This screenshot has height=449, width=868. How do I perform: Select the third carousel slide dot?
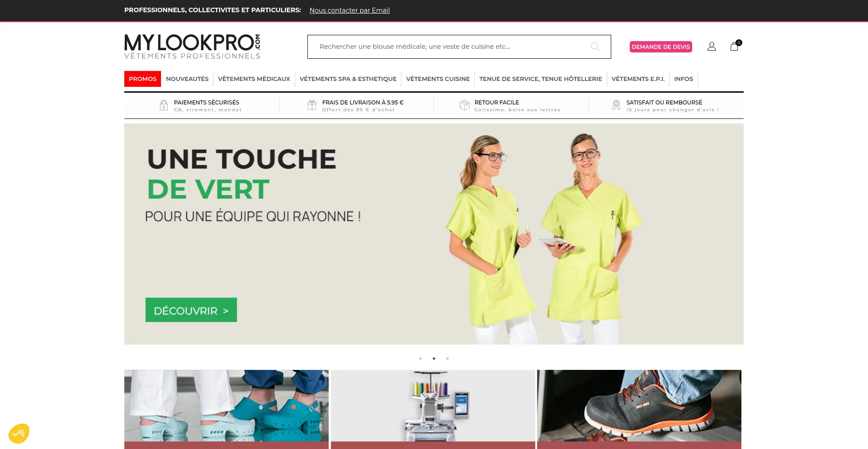(x=448, y=359)
